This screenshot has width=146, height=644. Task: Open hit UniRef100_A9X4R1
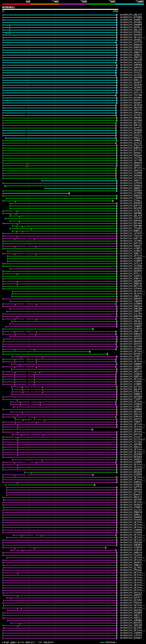(131, 22)
